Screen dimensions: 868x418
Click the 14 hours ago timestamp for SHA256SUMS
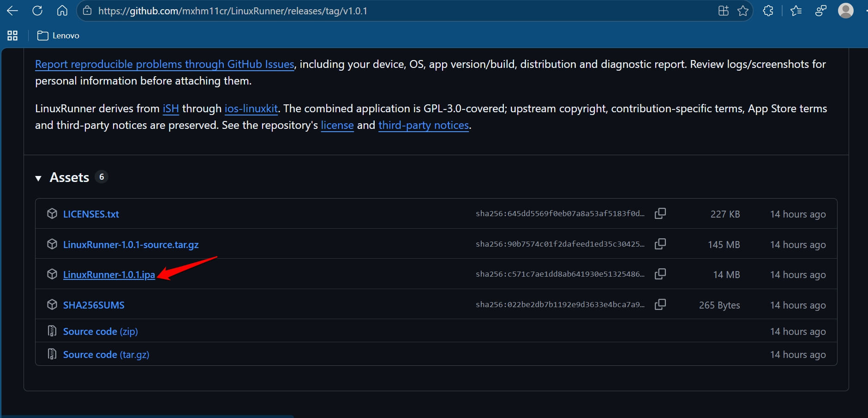click(x=798, y=305)
